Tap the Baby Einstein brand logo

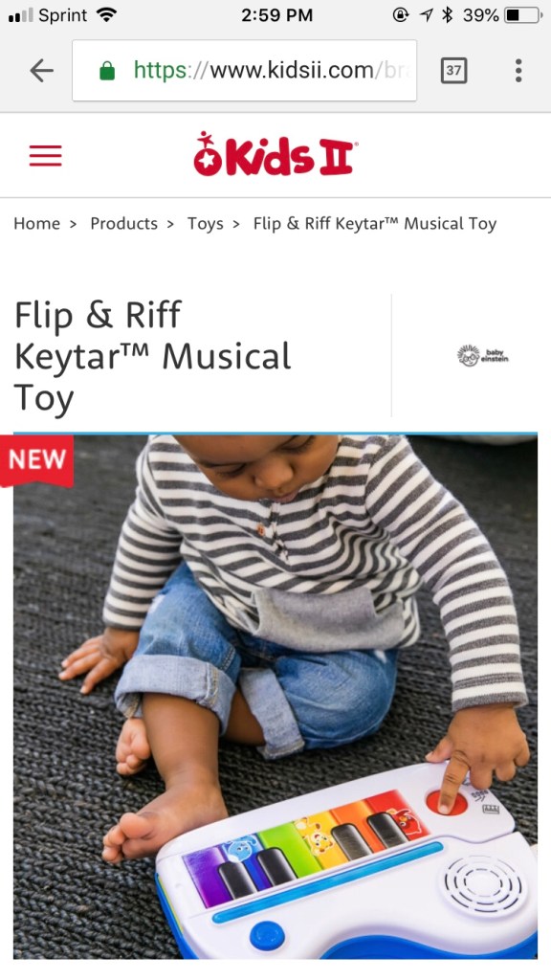tap(482, 356)
